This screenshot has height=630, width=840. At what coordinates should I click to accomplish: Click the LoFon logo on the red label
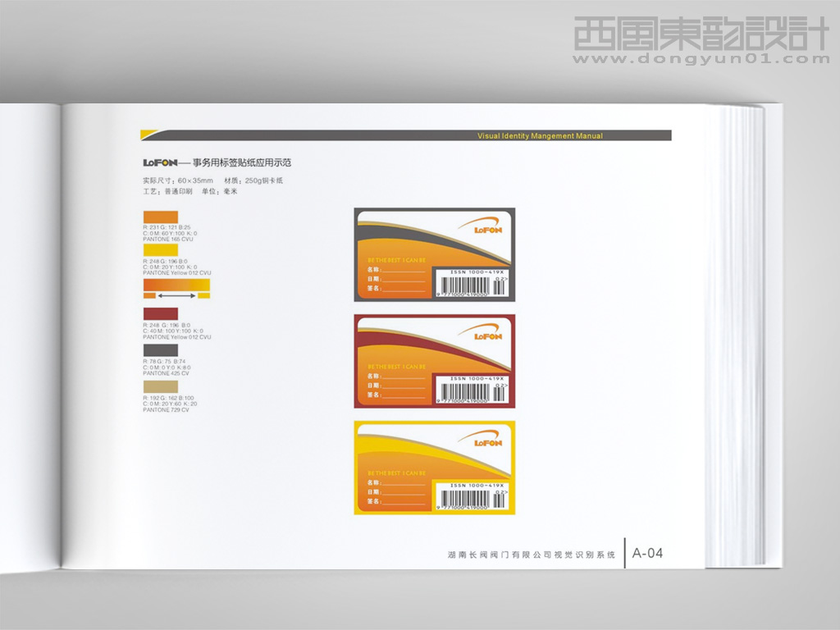[x=488, y=335]
